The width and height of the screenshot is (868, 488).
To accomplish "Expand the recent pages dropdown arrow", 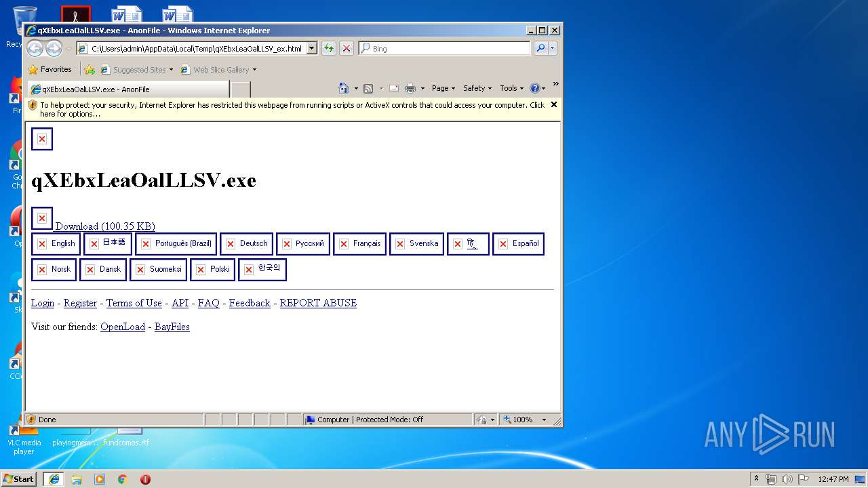I will (68, 48).
